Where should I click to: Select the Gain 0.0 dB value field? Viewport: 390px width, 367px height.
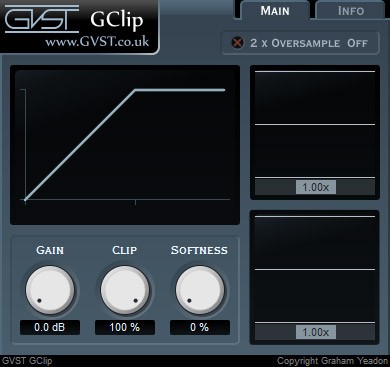tap(50, 327)
